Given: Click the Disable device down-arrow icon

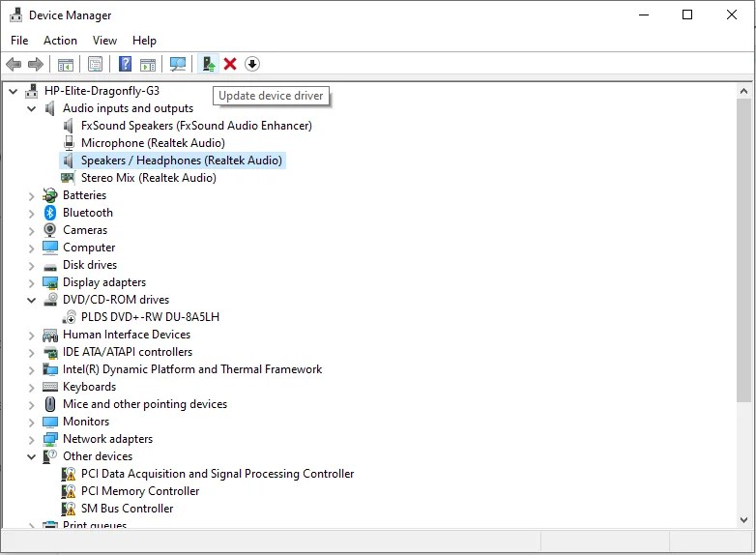Looking at the screenshot, I should pyautogui.click(x=252, y=64).
